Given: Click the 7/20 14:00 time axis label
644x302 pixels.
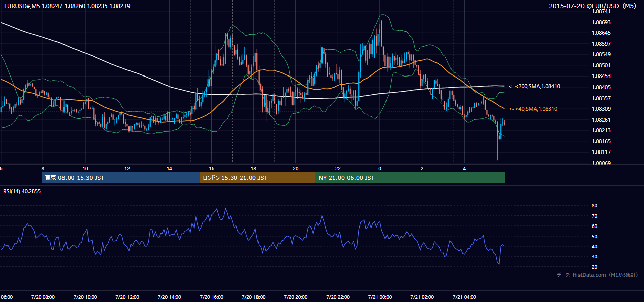Looking at the screenshot, I should (169, 297).
